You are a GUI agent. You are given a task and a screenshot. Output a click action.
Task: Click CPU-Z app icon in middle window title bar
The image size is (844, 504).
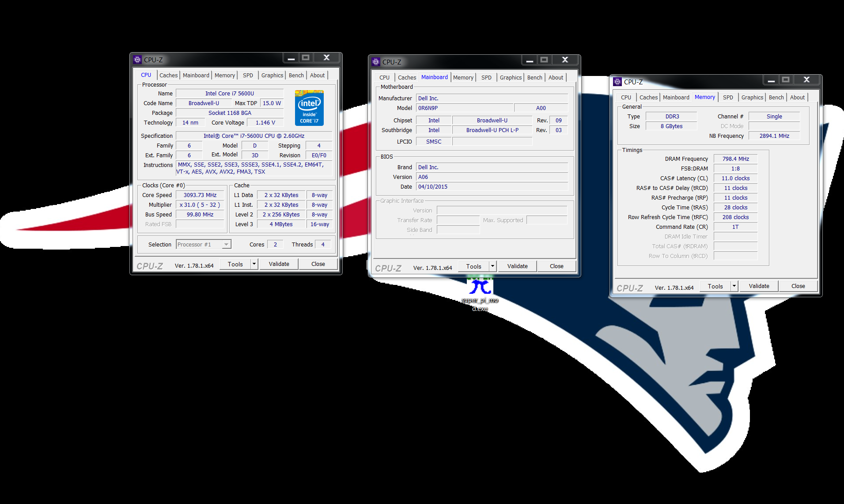376,62
